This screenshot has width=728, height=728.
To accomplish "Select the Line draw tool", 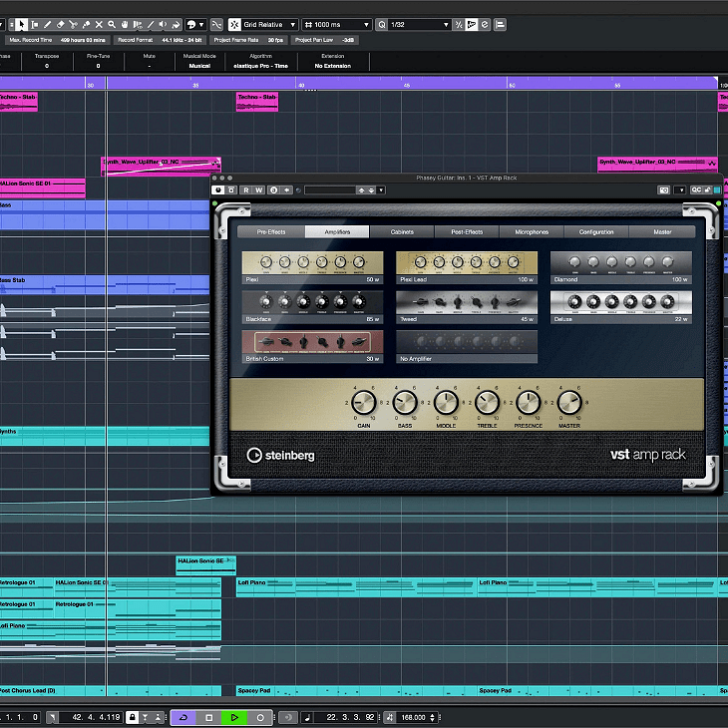I will pyautogui.click(x=151, y=25).
